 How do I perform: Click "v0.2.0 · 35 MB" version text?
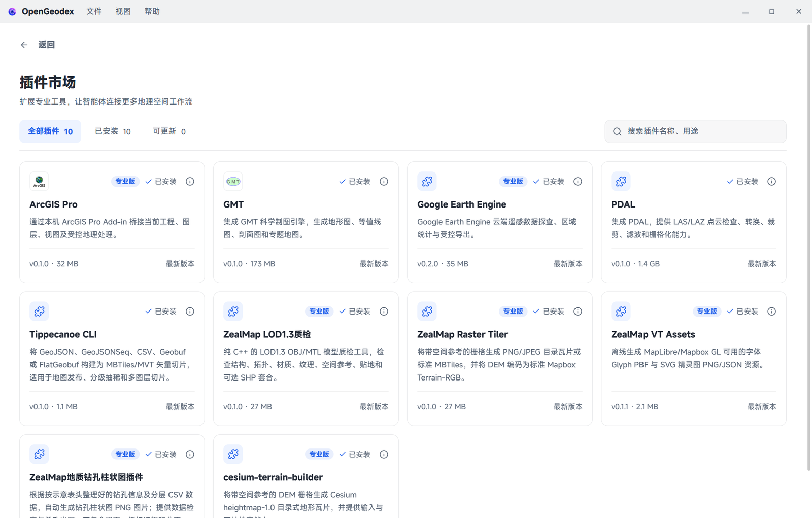tap(443, 264)
